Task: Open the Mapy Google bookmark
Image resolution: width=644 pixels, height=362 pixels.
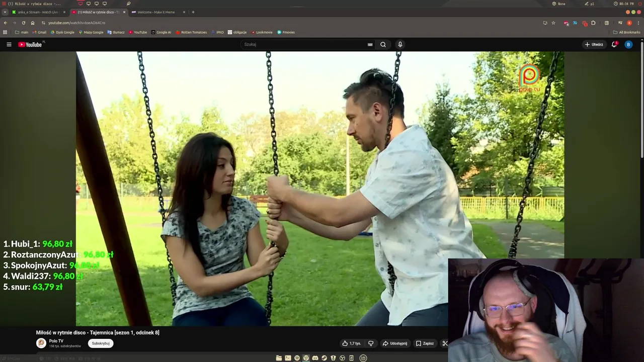Action: tap(91, 32)
